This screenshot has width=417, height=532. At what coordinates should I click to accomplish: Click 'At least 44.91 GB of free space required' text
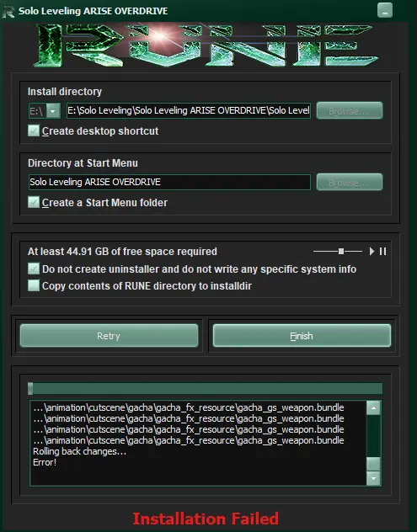point(122,252)
